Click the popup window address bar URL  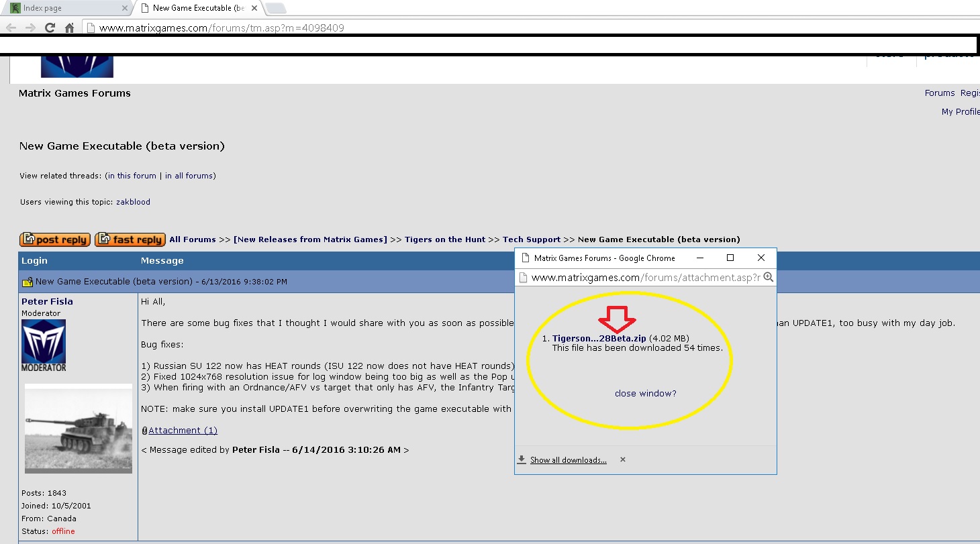pyautogui.click(x=646, y=277)
